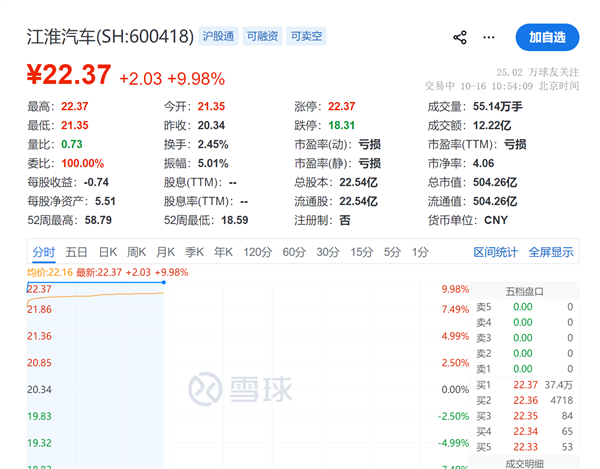
Task: Switch to 季K chart tab
Action: coord(194,252)
